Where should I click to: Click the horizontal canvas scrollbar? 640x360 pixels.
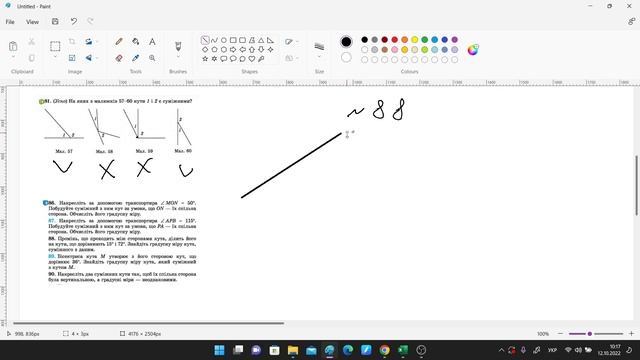[x=149, y=323]
